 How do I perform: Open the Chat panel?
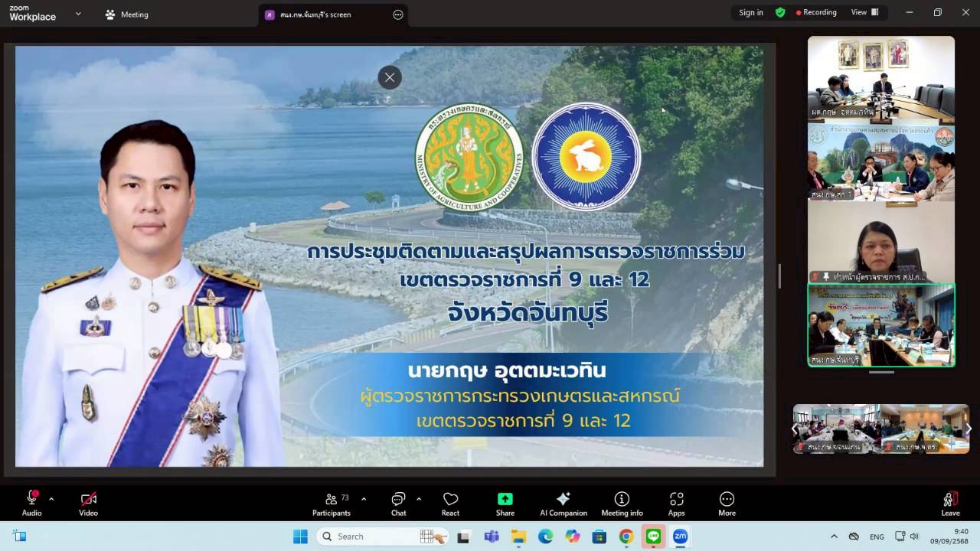coord(398,504)
